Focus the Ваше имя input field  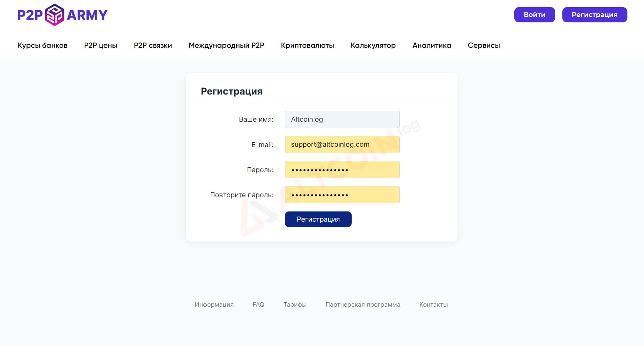point(342,119)
